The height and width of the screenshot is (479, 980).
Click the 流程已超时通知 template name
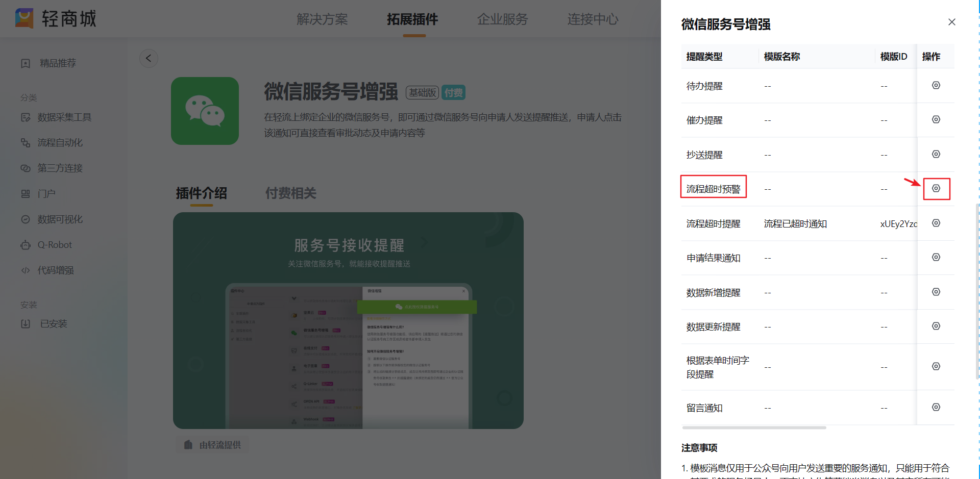pyautogui.click(x=795, y=224)
